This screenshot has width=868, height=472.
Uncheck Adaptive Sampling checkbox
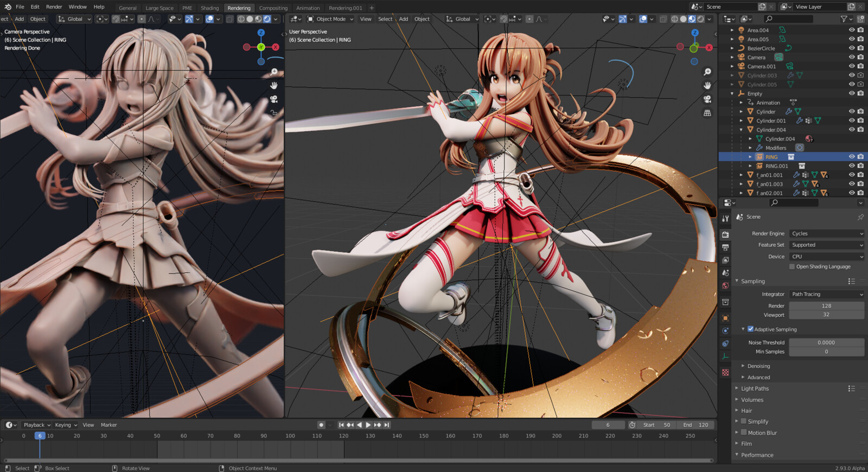tap(750, 329)
